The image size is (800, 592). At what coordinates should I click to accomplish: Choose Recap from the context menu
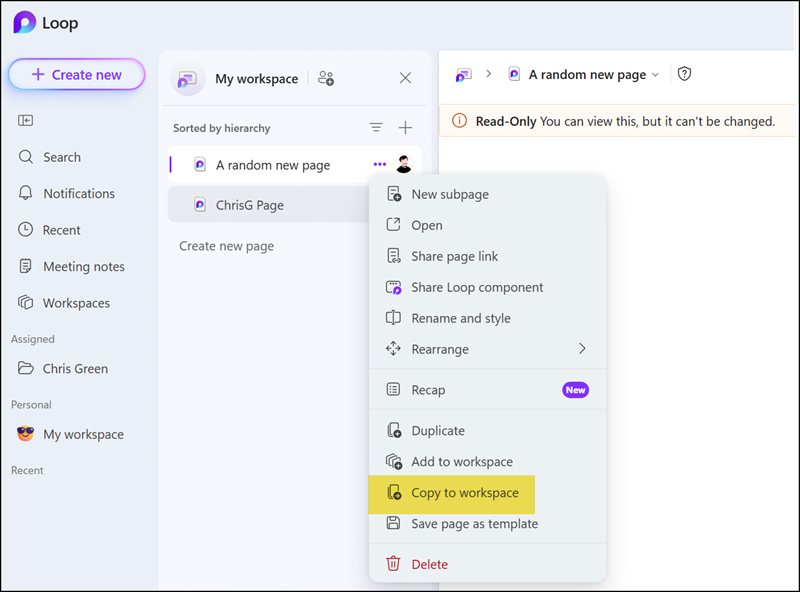pyautogui.click(x=487, y=390)
